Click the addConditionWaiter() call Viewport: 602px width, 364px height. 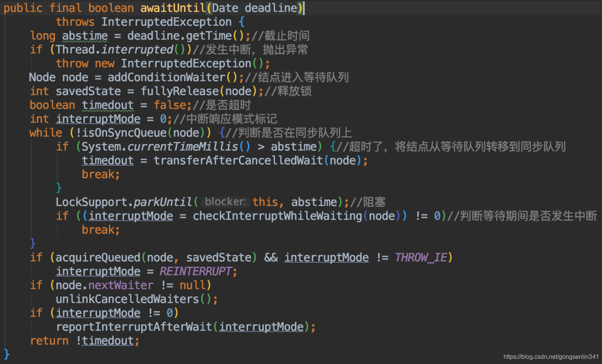tap(173, 78)
